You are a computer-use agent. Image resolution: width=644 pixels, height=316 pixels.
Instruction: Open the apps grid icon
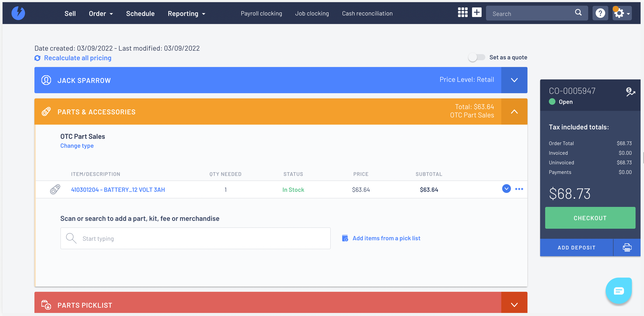pyautogui.click(x=462, y=12)
